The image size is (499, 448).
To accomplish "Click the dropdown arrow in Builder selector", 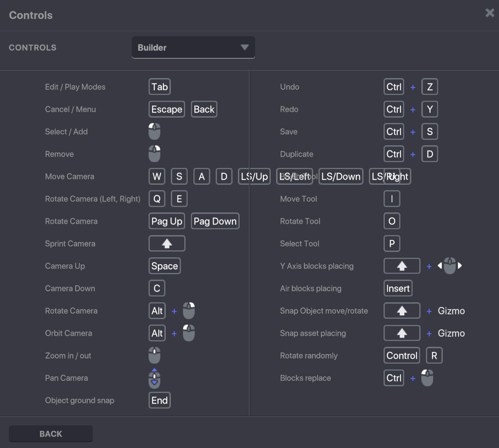I will point(245,47).
